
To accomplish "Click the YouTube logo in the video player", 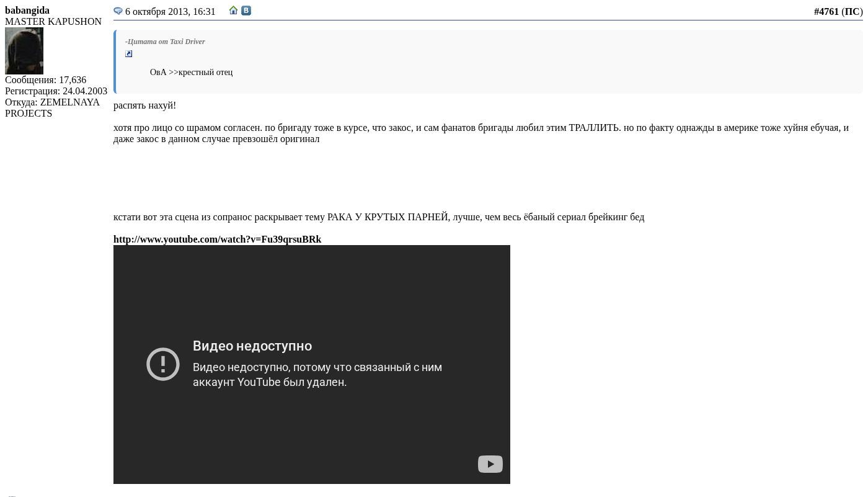I will [x=490, y=464].
